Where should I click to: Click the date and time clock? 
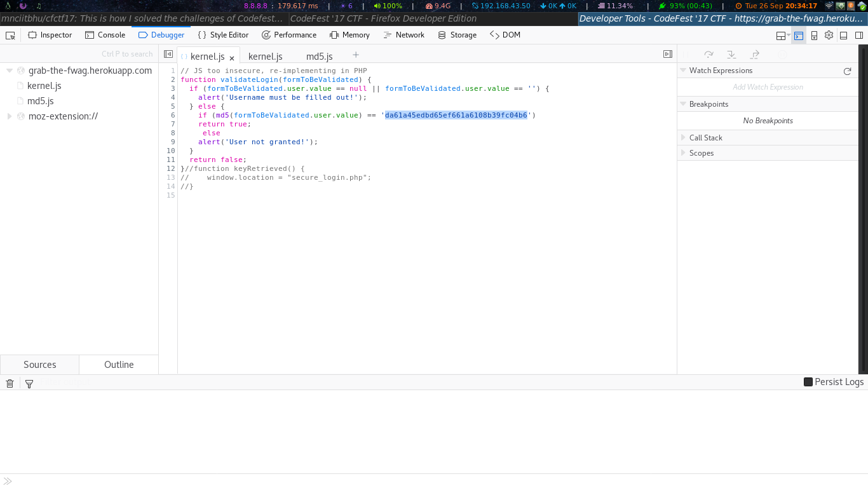776,6
